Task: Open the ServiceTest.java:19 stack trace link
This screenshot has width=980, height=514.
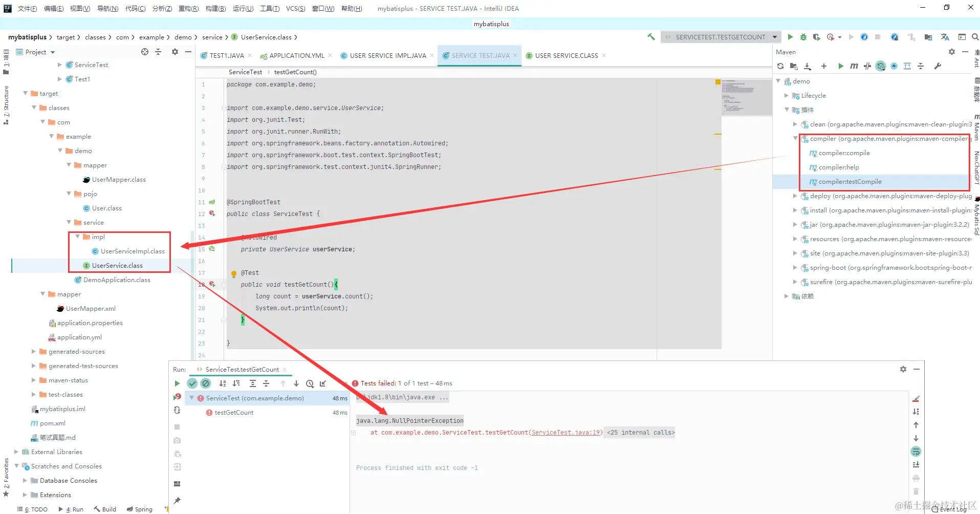Action: 565,433
